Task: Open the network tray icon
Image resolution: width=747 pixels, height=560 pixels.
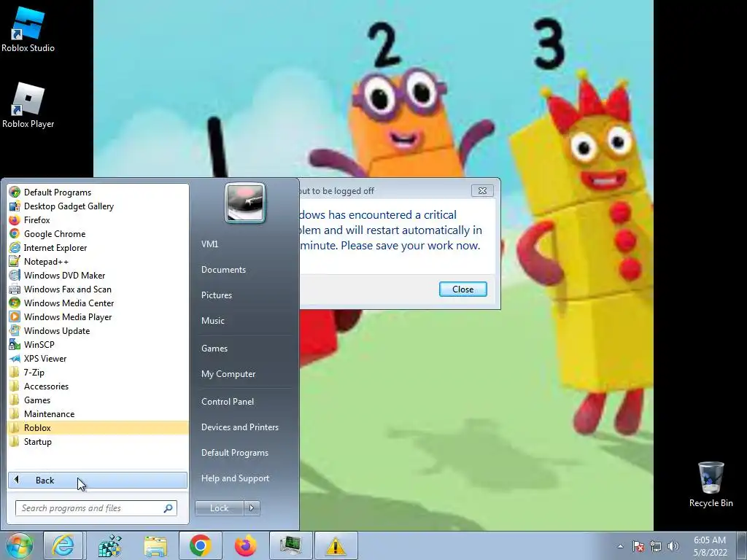Action: 656,546
